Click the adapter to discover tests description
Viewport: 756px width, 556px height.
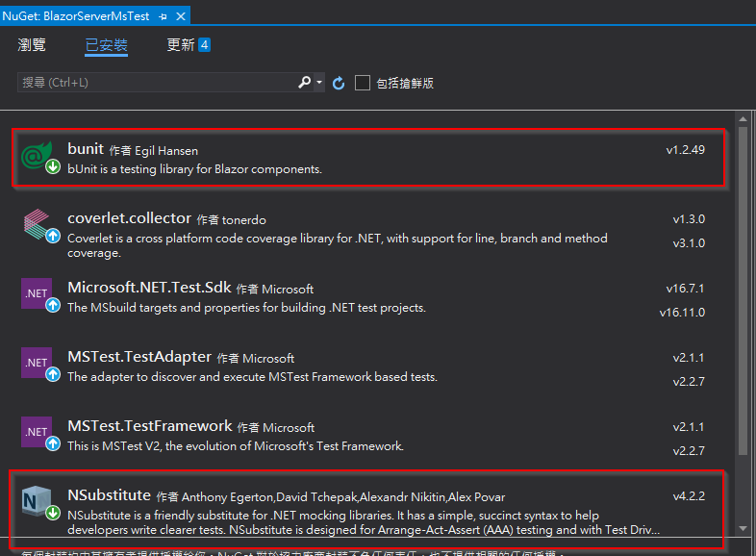pyautogui.click(x=252, y=377)
